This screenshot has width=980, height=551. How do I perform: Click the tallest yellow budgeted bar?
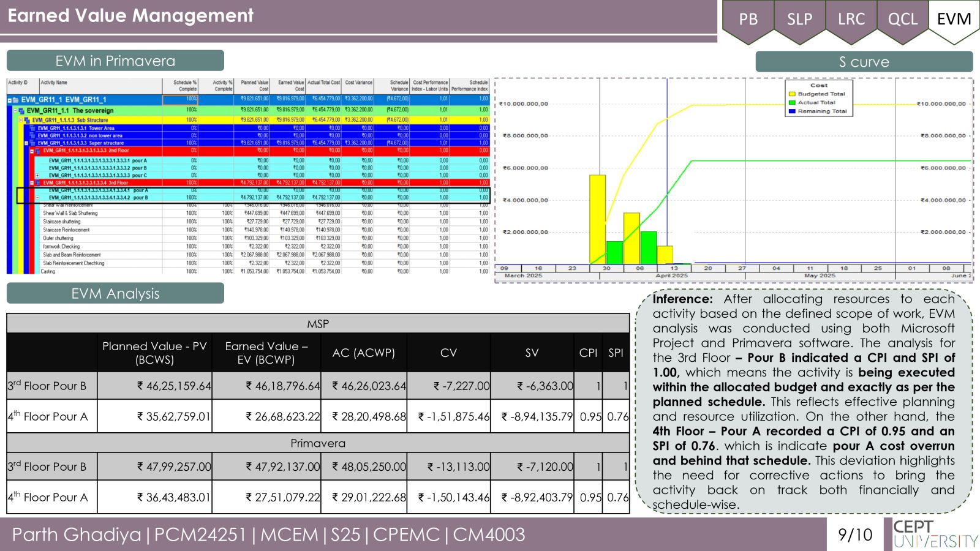(x=597, y=219)
